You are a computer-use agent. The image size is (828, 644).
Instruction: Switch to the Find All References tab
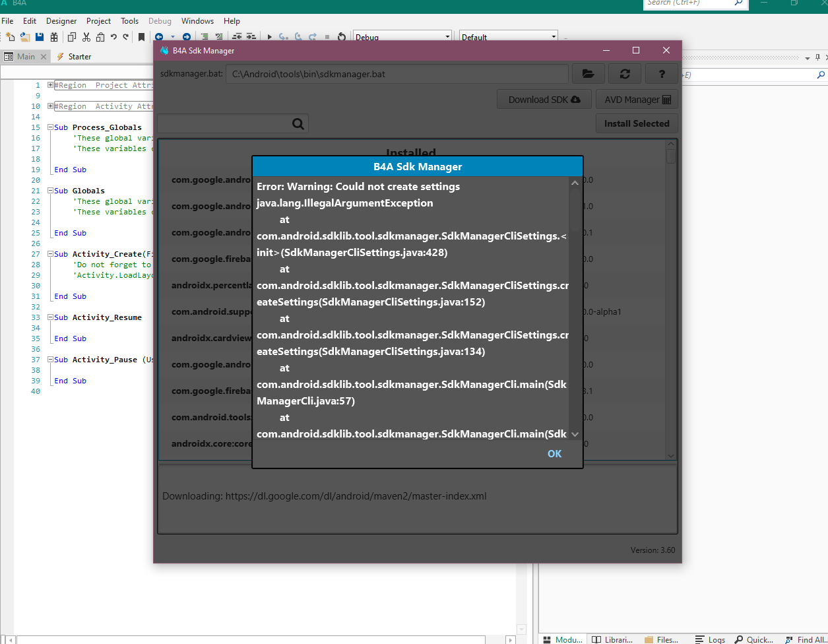pos(805,639)
